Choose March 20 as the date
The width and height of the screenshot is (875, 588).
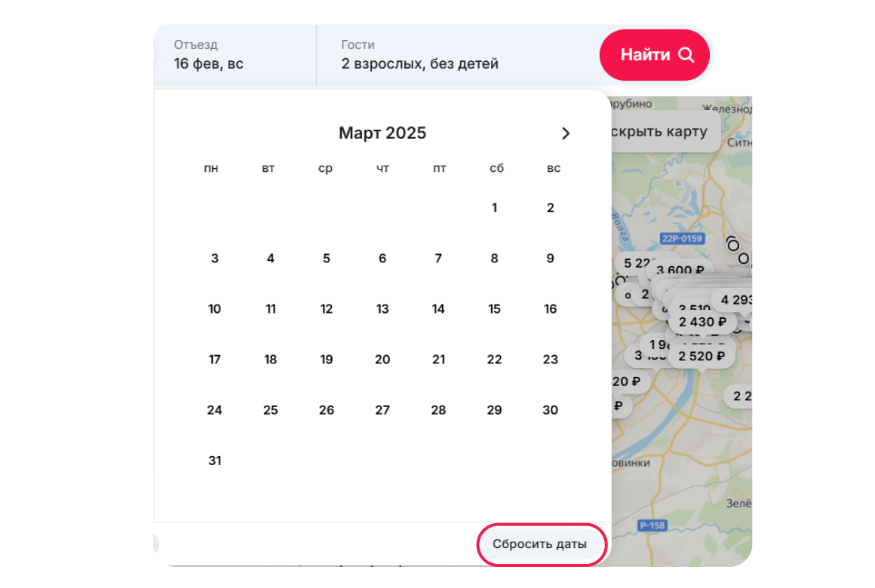382,360
